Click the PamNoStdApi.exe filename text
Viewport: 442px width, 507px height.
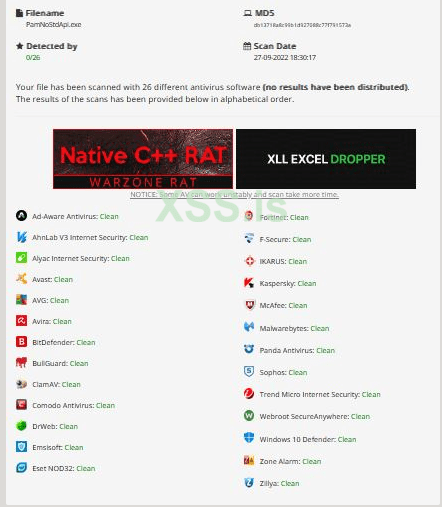pyautogui.click(x=53, y=25)
